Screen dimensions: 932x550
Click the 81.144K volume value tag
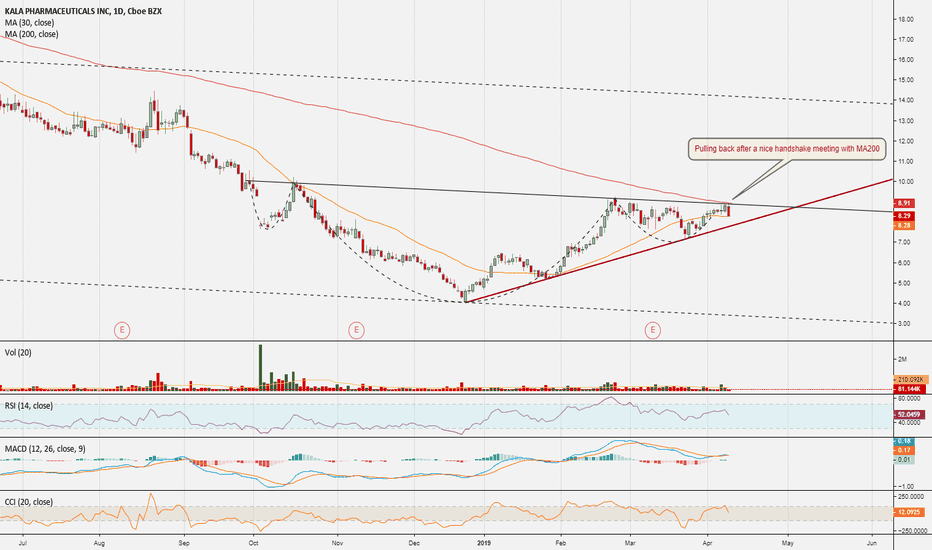[909, 389]
